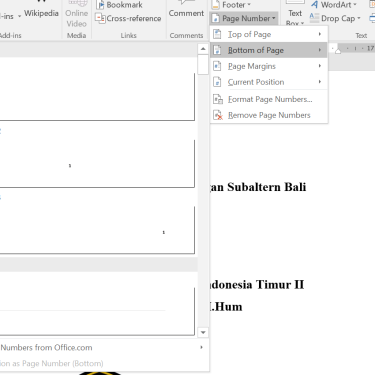
Task: Click the gallery scroll down arrow
Action: coord(203,332)
